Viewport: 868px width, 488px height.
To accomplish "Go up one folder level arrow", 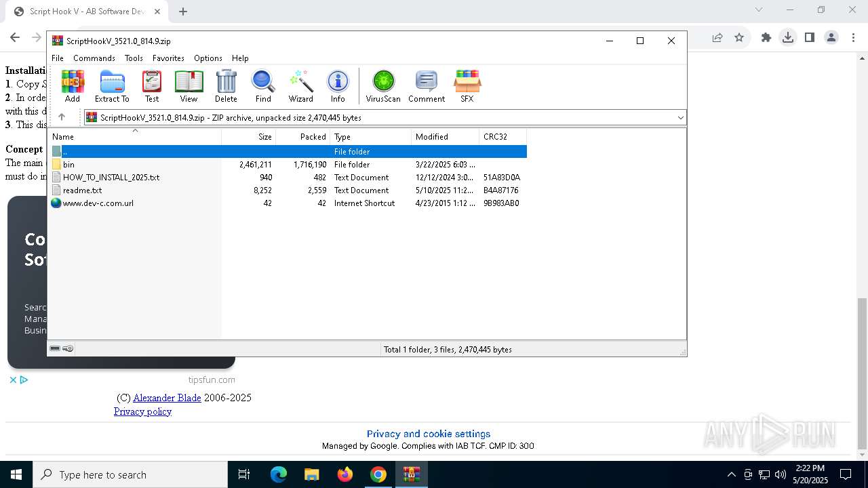I will 62,117.
